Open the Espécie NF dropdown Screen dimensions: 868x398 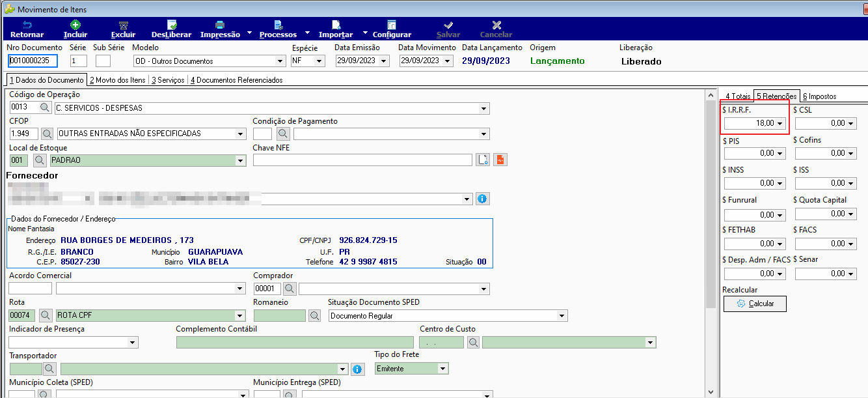tap(319, 61)
